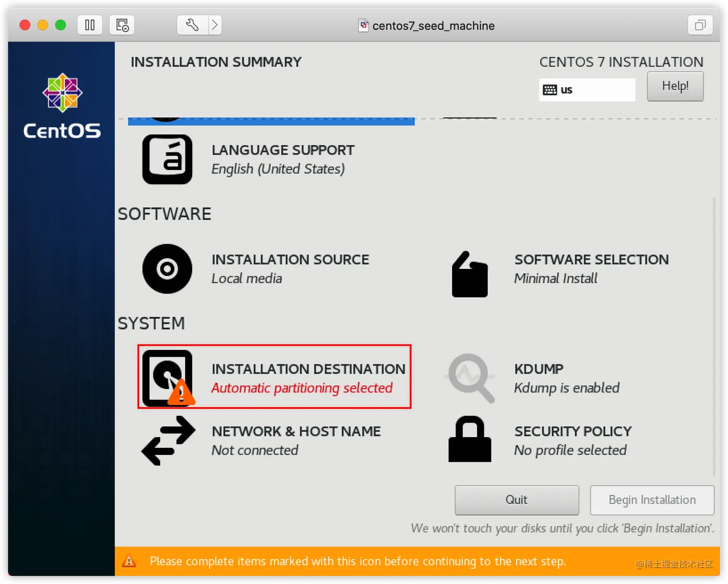Click the Language Support icon

click(x=167, y=159)
